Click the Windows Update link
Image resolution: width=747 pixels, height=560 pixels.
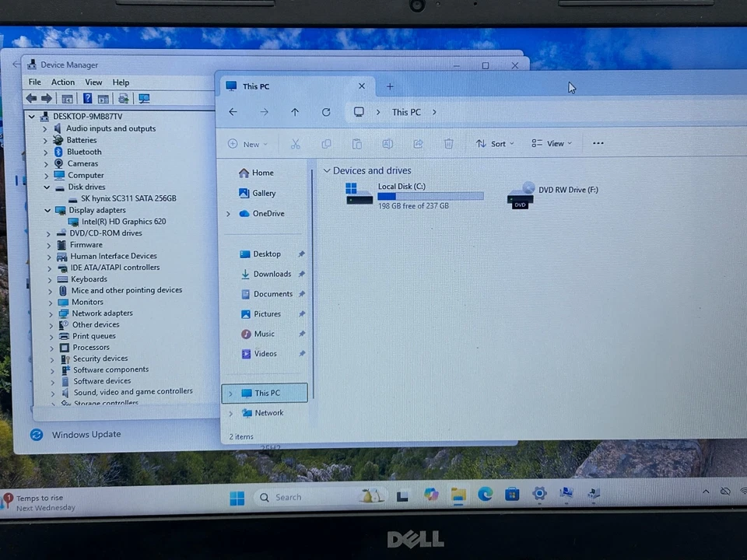pos(86,434)
